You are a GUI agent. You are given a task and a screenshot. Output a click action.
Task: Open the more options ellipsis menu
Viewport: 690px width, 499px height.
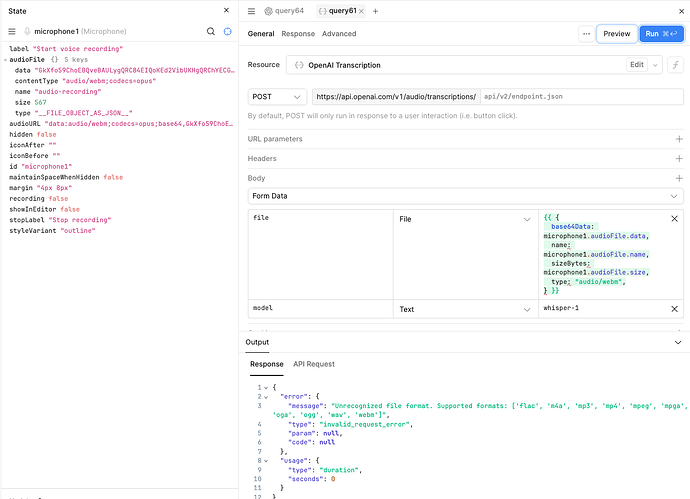(x=587, y=34)
